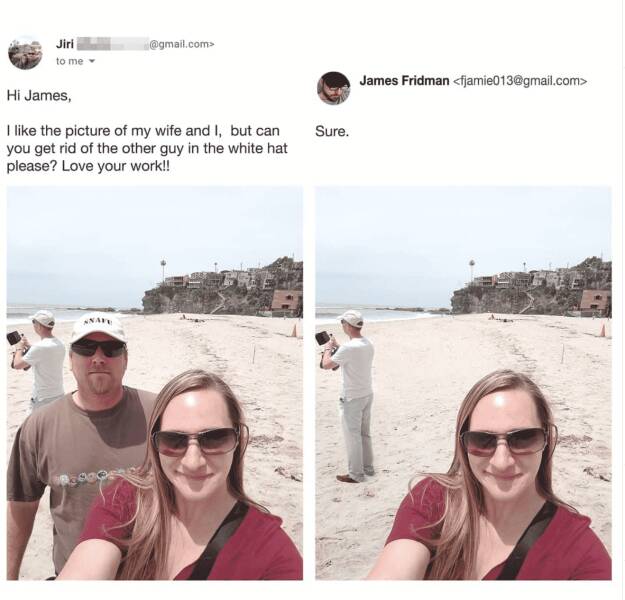Image resolution: width=625 pixels, height=600 pixels.
Task: Click the "Hi James," greeting text
Action: (39, 96)
